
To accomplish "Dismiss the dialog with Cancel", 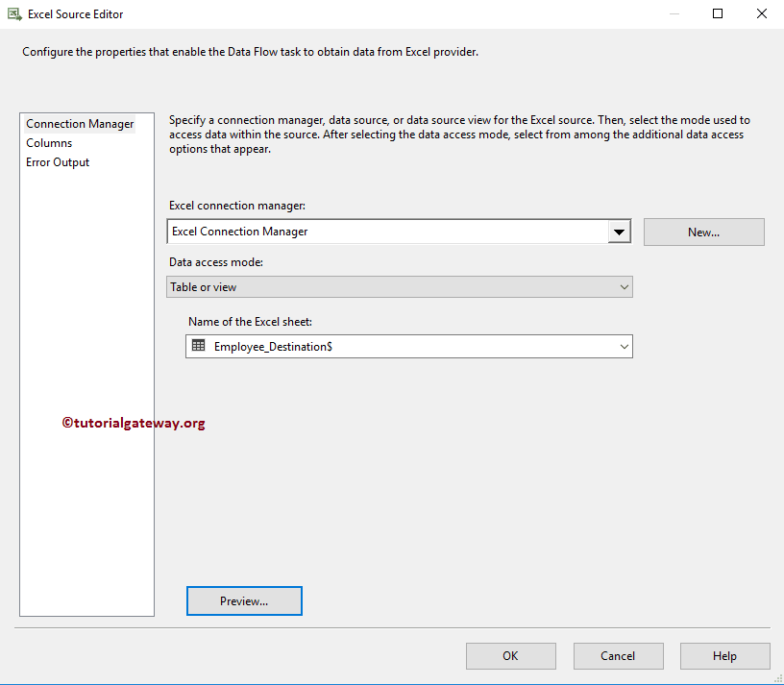I will (x=618, y=655).
